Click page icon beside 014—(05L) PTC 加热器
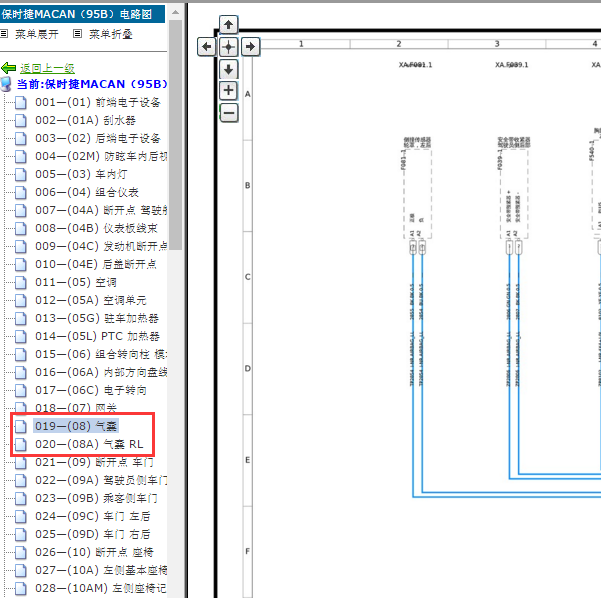601x598 pixels. (21, 337)
